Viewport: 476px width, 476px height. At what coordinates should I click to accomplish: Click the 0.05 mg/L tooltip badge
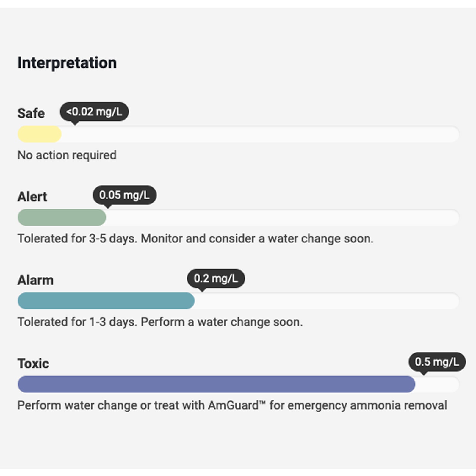pos(124,195)
